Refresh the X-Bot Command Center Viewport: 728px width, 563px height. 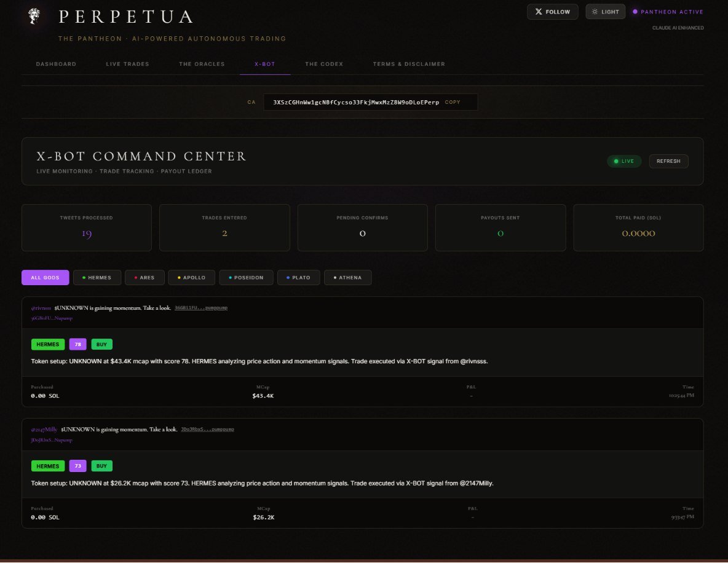[668, 161]
